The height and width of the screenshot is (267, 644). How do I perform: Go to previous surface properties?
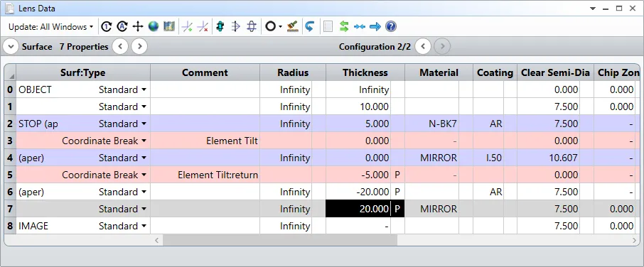[x=120, y=47]
